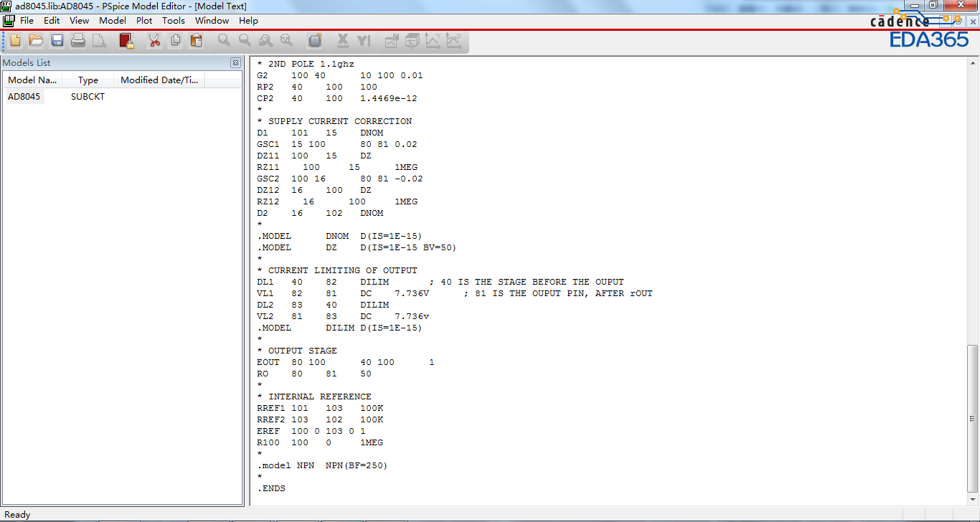The height and width of the screenshot is (522, 980).
Task: Click the 'R100 100 0 1MEG' line
Action: point(320,442)
